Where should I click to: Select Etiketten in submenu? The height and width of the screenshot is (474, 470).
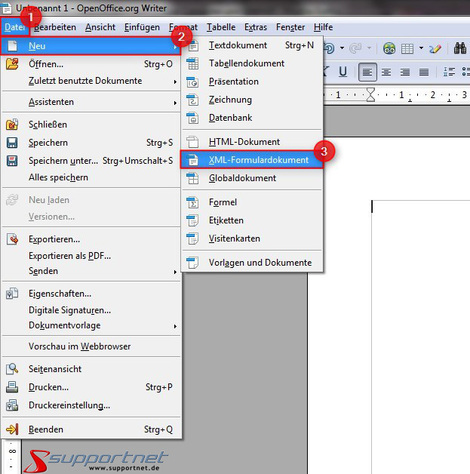252,220
